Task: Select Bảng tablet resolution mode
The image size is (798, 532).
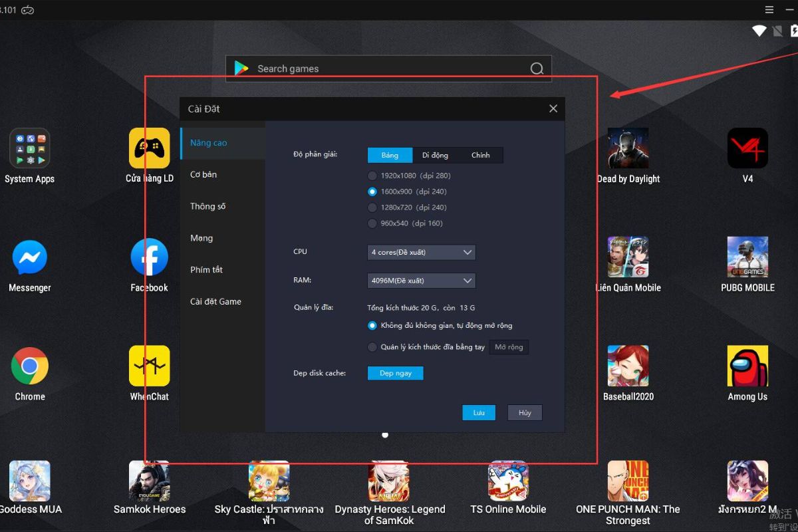Action: point(390,155)
